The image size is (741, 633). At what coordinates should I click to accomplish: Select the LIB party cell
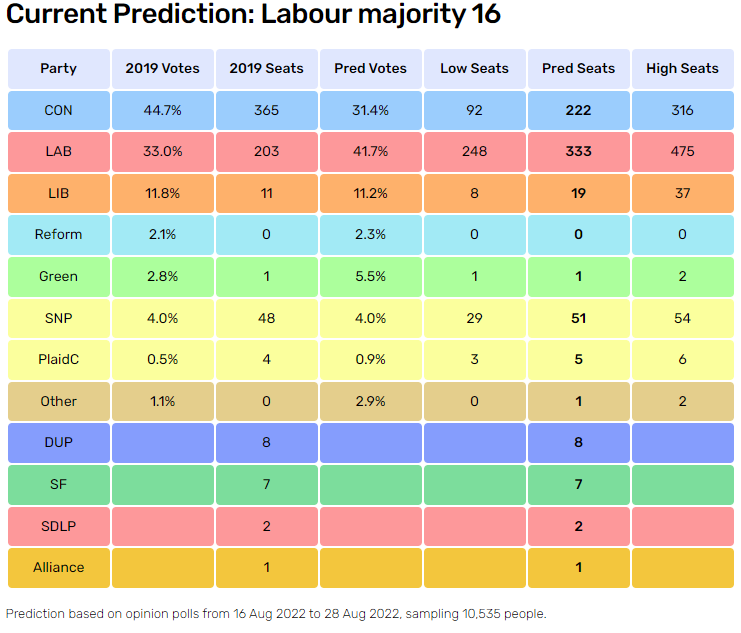tap(58, 193)
